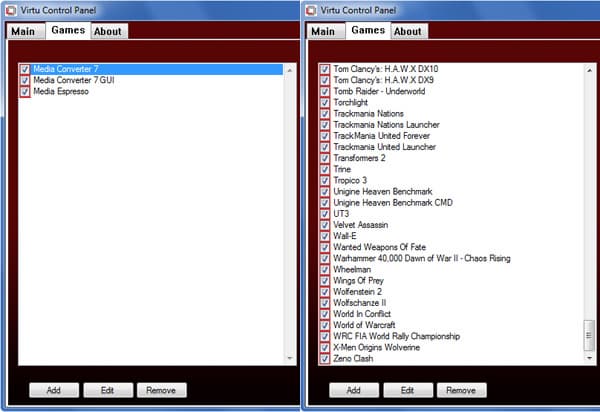Viewport: 600px width, 412px height.
Task: Select the Media Converter 7 entry
Action: click(x=66, y=69)
